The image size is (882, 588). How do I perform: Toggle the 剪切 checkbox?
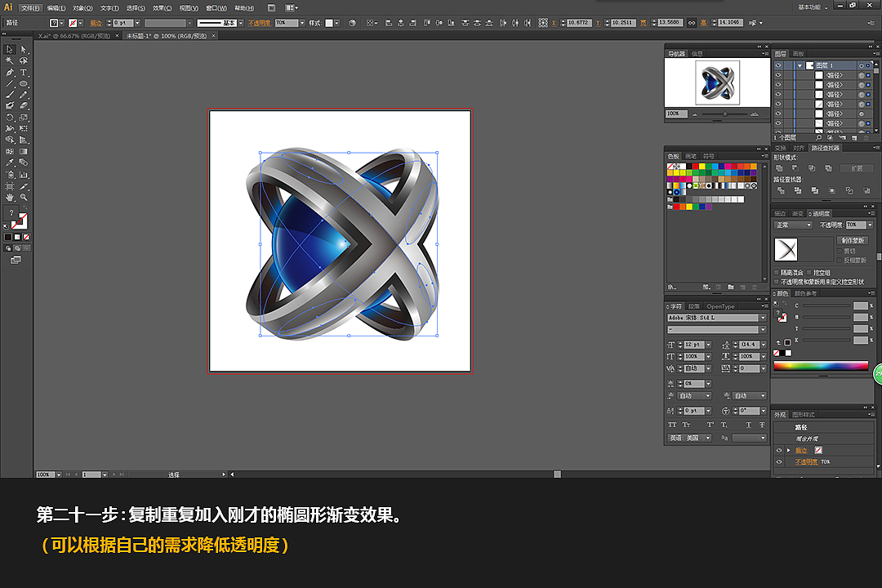coord(840,251)
